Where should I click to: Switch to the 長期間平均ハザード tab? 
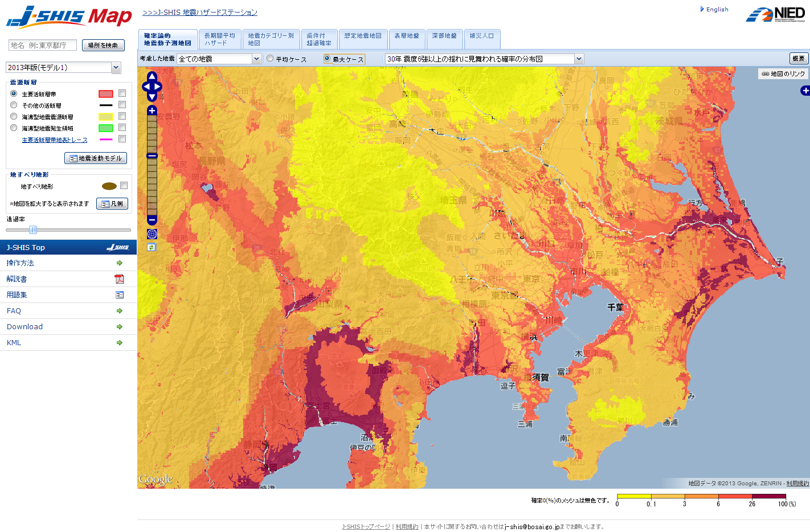pos(220,39)
